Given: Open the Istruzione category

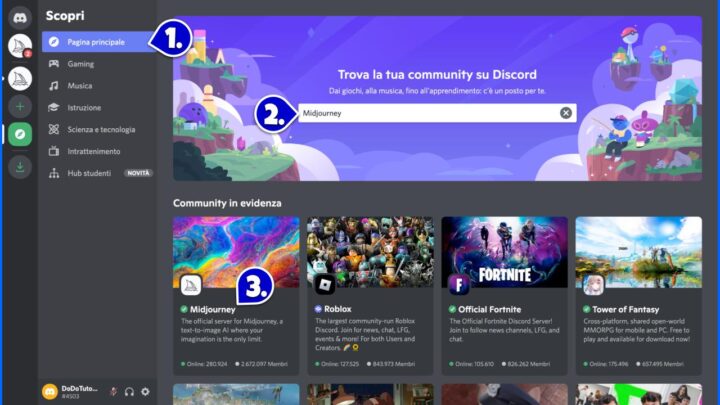Looking at the screenshot, I should click(x=99, y=107).
